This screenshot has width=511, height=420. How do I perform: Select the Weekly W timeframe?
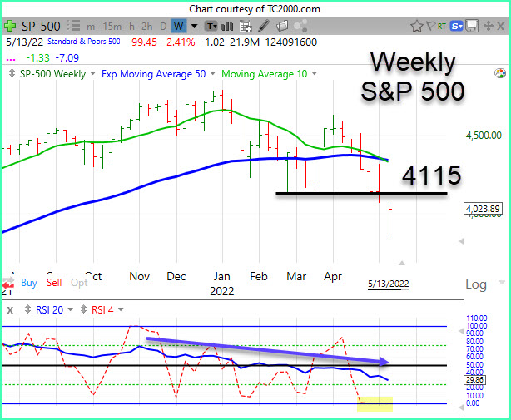179,26
